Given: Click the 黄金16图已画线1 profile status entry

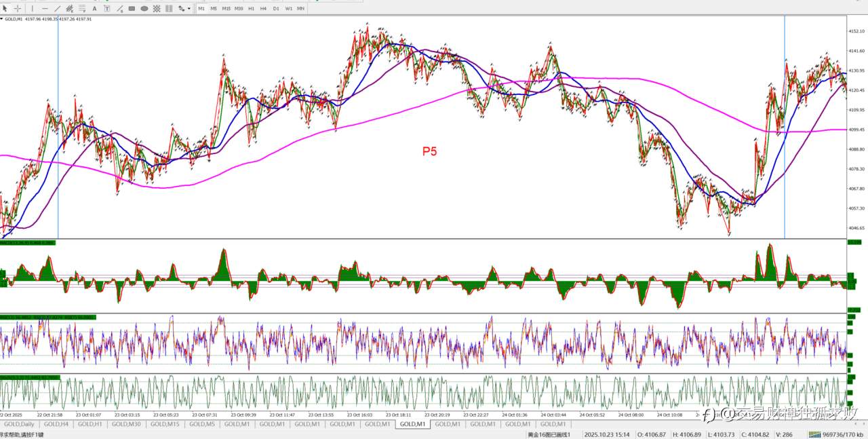Looking at the screenshot, I should point(549,434).
